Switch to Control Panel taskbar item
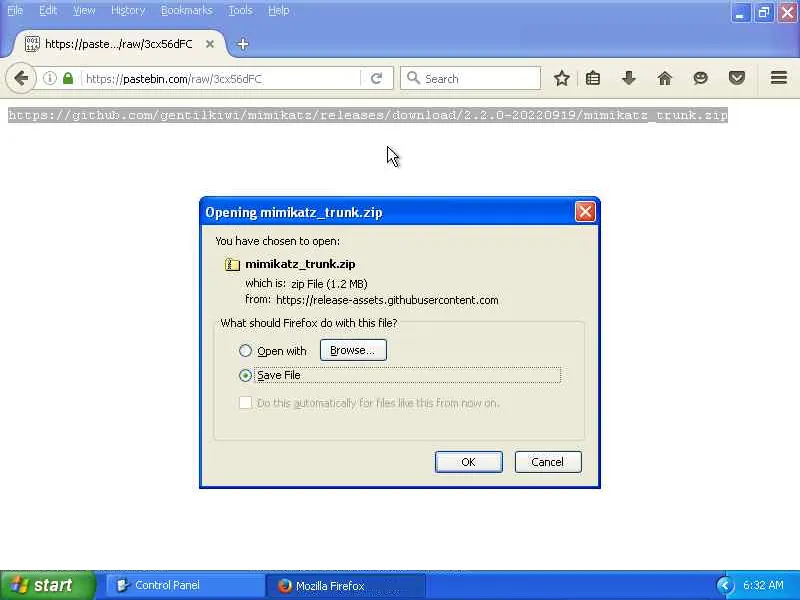800x600 pixels. point(185,586)
